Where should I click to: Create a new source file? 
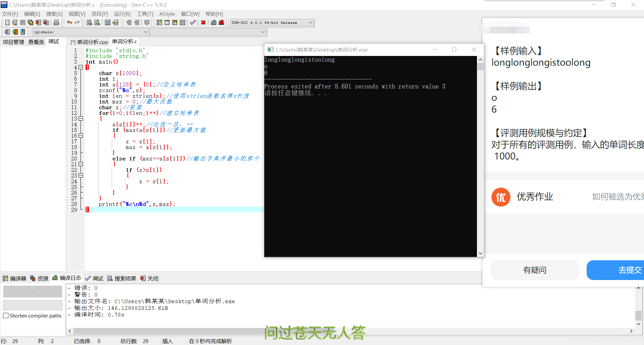tap(7, 22)
